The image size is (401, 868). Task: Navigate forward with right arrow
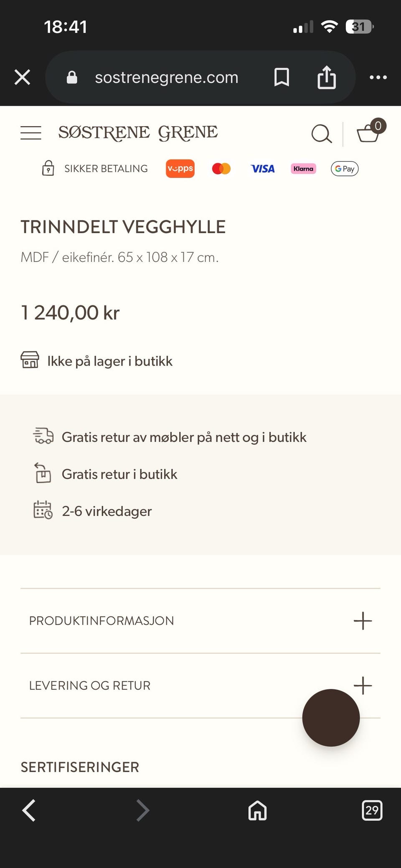pyautogui.click(x=143, y=810)
